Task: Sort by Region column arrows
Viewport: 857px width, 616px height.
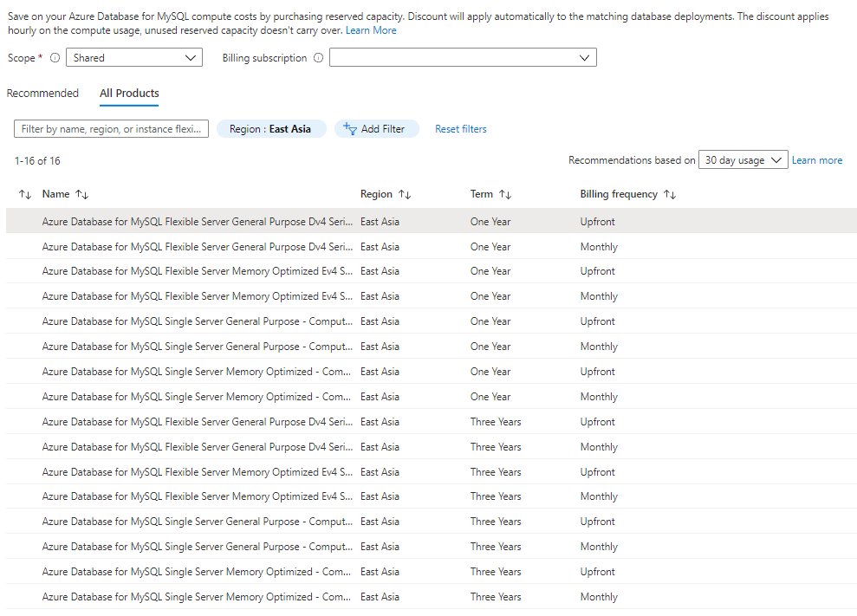Action: click(405, 194)
